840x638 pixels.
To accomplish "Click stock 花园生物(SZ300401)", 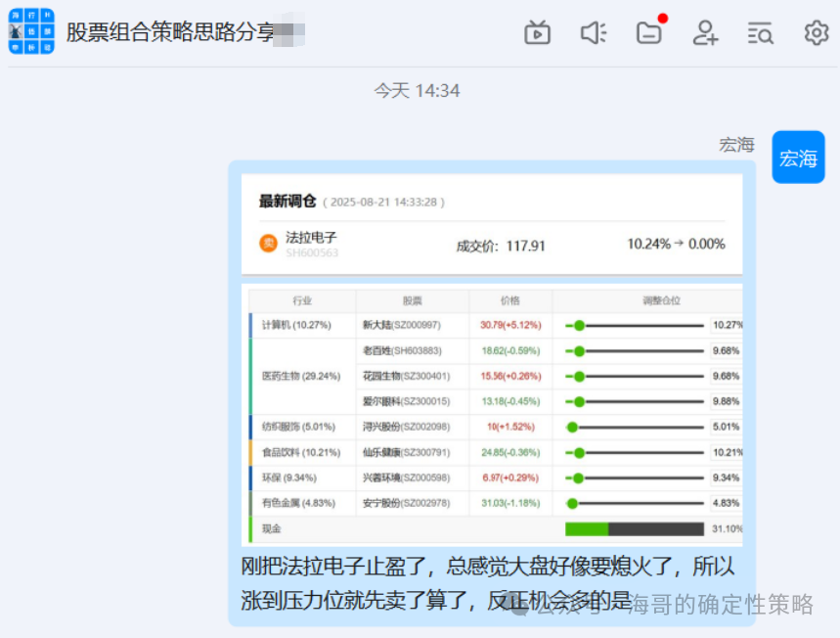I will [406, 376].
